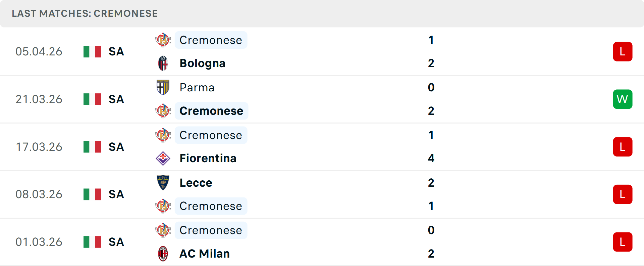Click the AC Milan club crest icon
644x266 pixels.
[163, 254]
